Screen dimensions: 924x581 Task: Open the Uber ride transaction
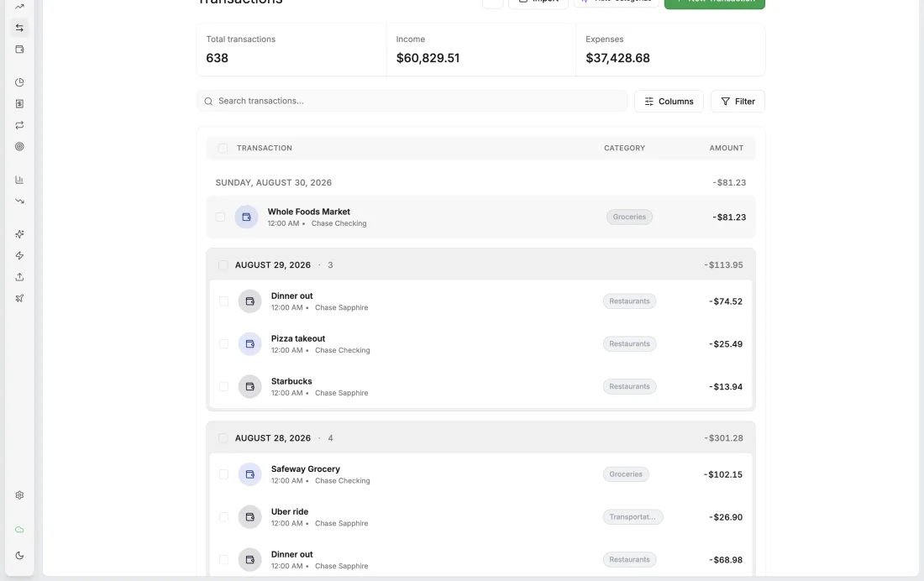[480, 517]
